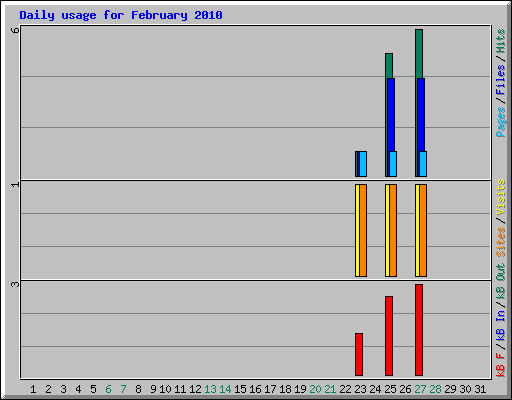Screen dimensions: 512x400
Task: Click weekend day label '13' on the x-axis
Action: point(210,389)
